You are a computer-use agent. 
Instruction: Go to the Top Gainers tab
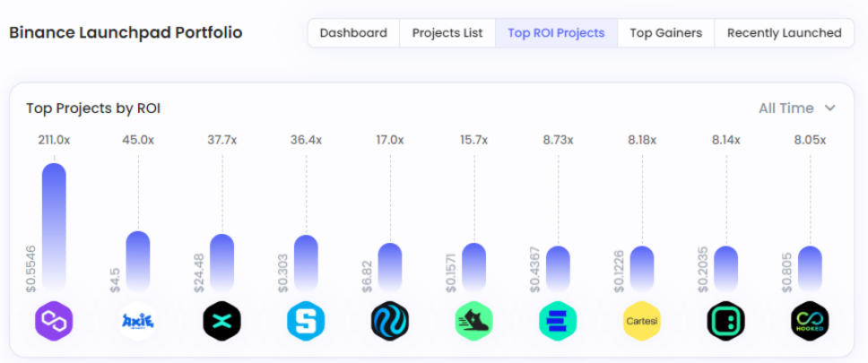[x=665, y=33]
